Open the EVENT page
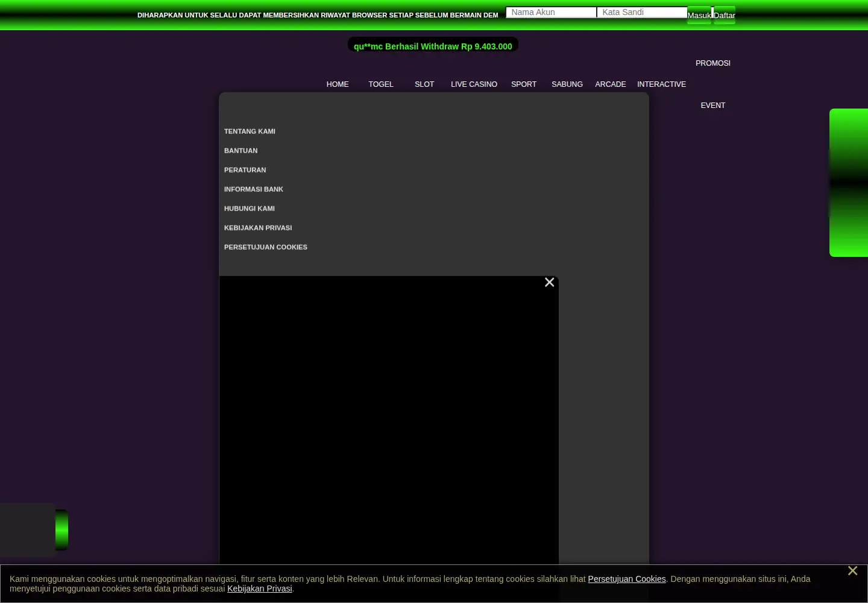This screenshot has width=868, height=603. [x=713, y=106]
